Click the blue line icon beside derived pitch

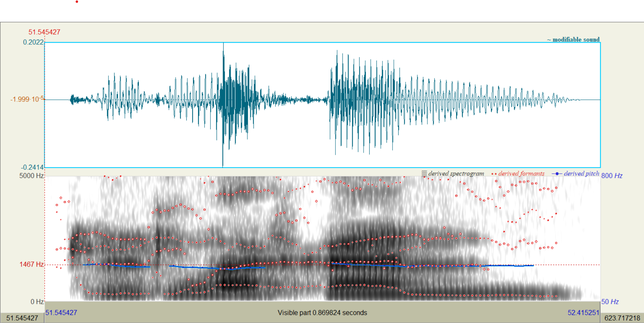[x=557, y=174]
